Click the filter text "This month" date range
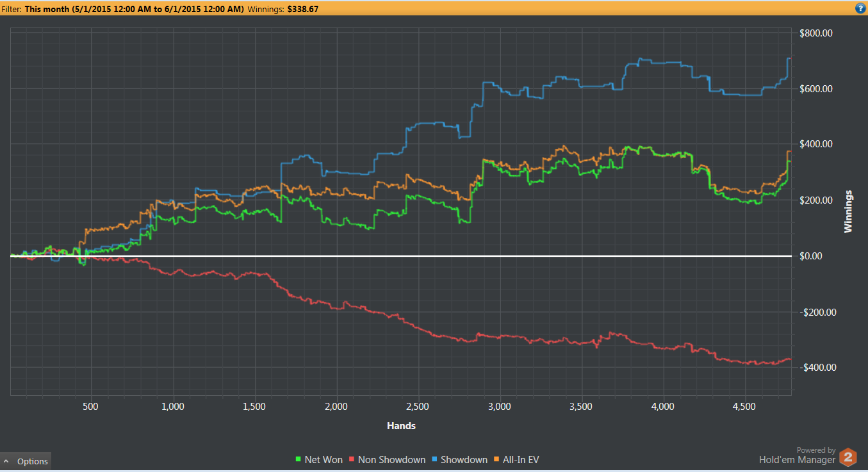The width and height of the screenshot is (868, 472). pos(135,9)
